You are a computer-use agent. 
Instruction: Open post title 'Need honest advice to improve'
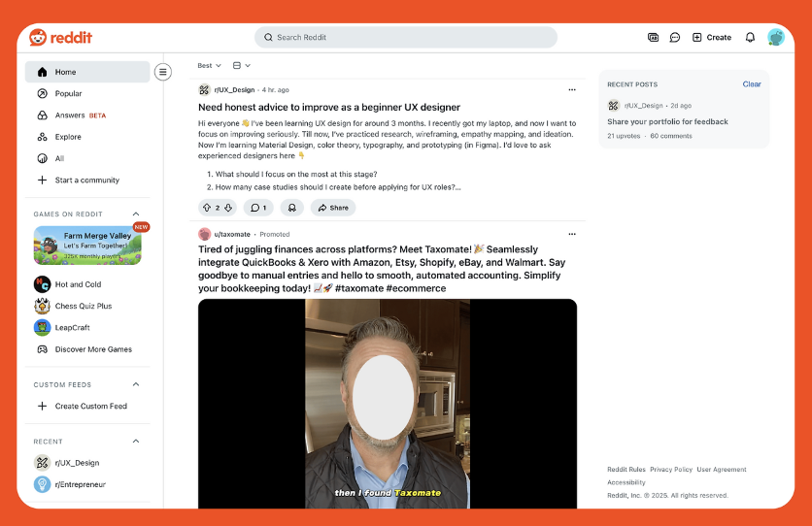point(329,107)
